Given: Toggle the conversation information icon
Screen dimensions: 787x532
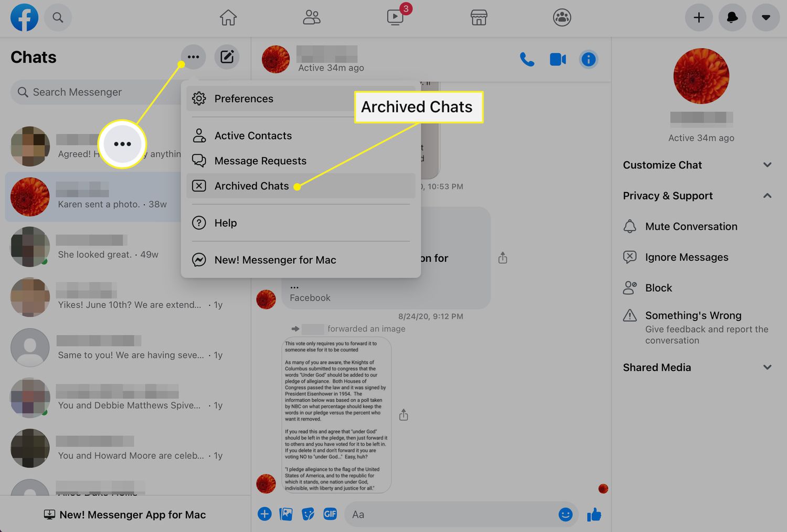Looking at the screenshot, I should pyautogui.click(x=589, y=59).
